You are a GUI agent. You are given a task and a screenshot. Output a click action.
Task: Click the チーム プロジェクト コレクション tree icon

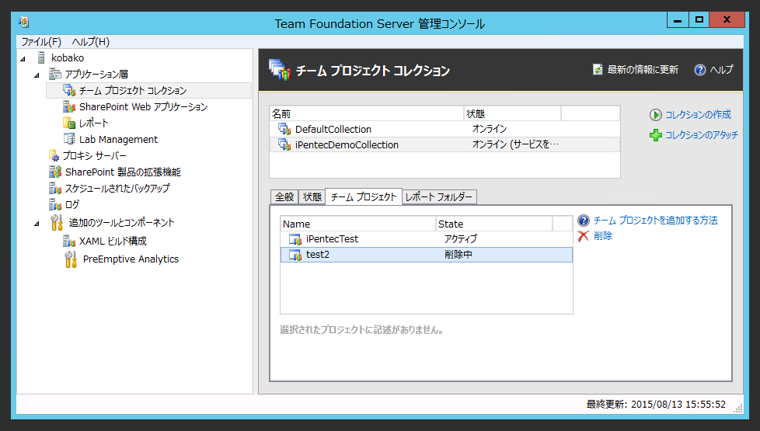[69, 90]
